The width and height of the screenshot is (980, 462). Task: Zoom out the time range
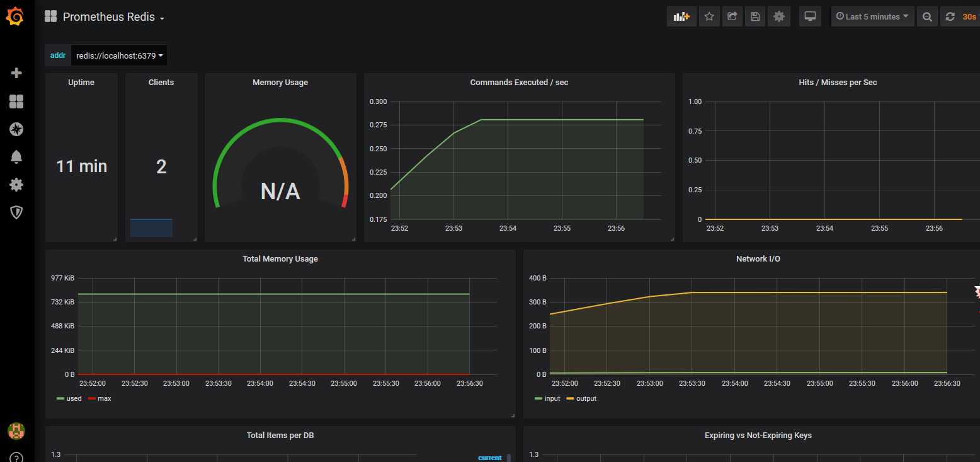(927, 17)
